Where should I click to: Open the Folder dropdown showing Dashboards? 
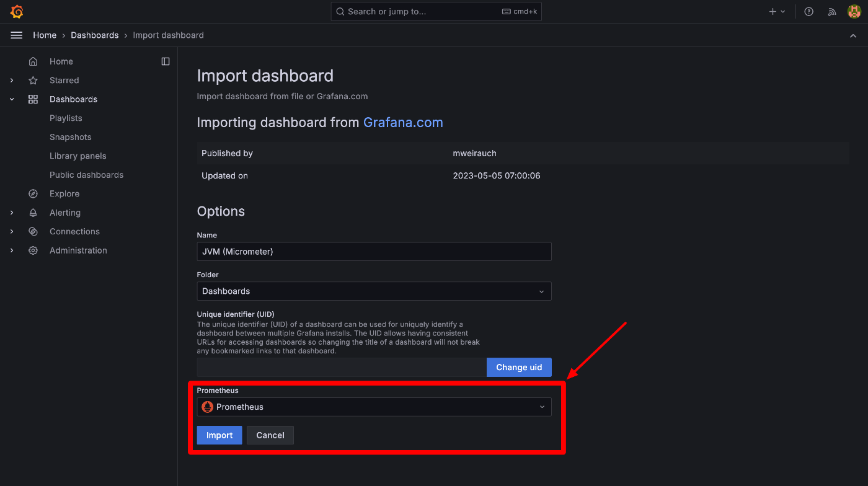[x=374, y=291]
